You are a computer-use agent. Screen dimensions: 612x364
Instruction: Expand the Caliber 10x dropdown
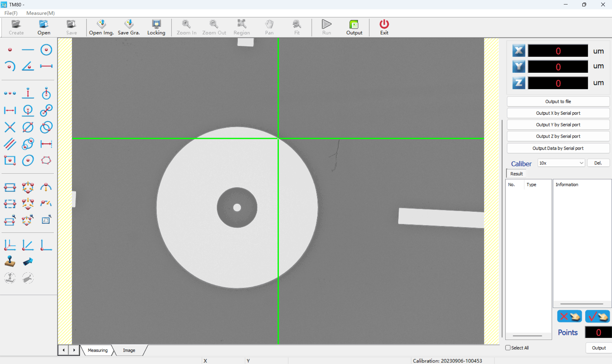tap(581, 163)
